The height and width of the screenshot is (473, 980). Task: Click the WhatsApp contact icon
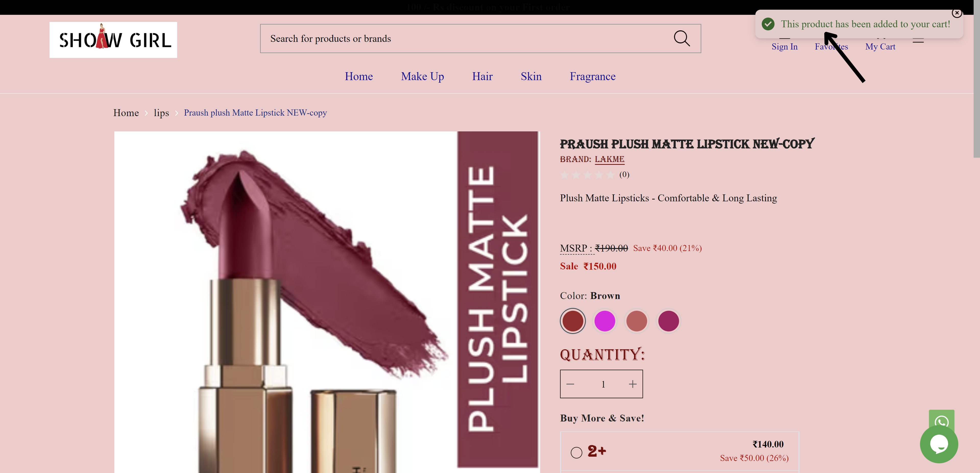[x=941, y=420]
